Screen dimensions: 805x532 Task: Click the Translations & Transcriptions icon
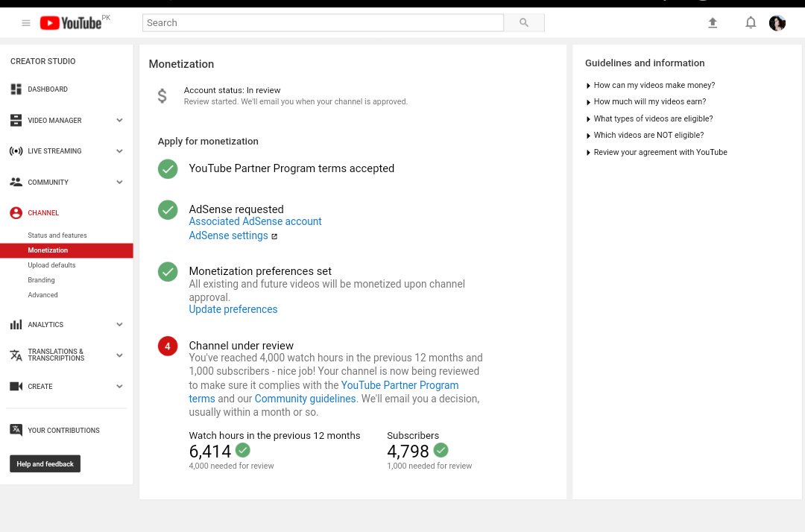pos(16,355)
